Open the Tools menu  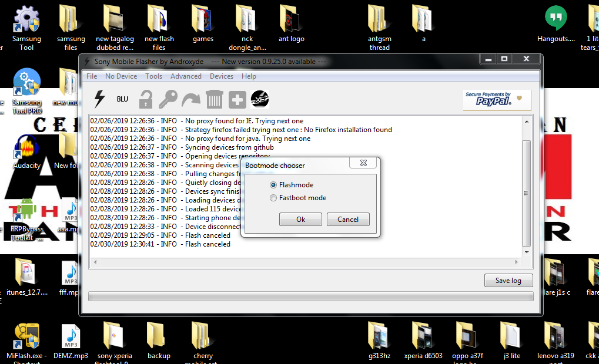[x=153, y=76]
